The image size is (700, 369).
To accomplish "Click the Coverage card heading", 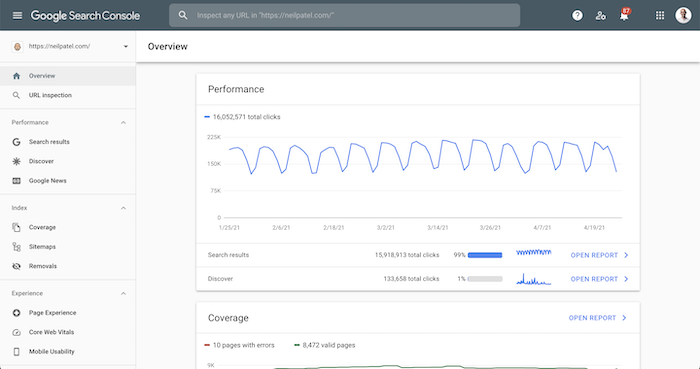I will pyautogui.click(x=228, y=318).
